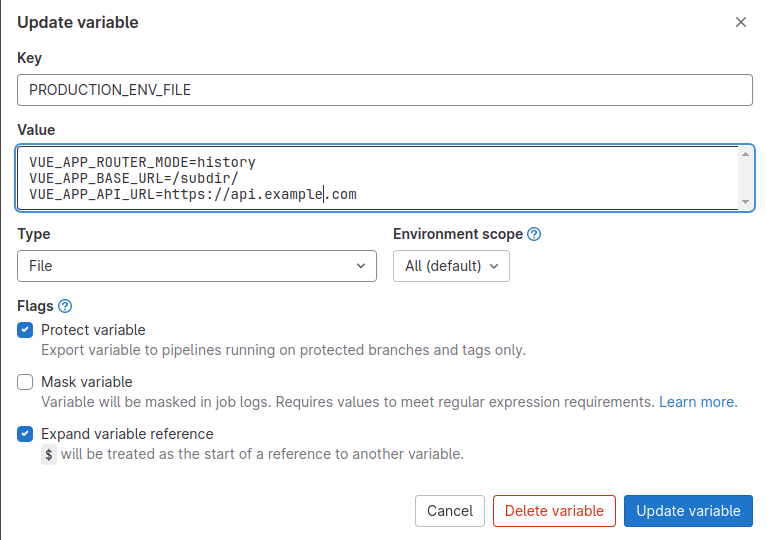Focus the Key field PRODUCTION_ENV_FILE

pyautogui.click(x=385, y=90)
